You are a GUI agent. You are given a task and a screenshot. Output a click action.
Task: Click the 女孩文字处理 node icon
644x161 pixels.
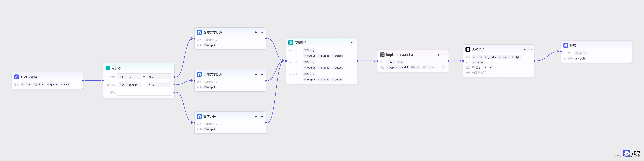(199, 32)
